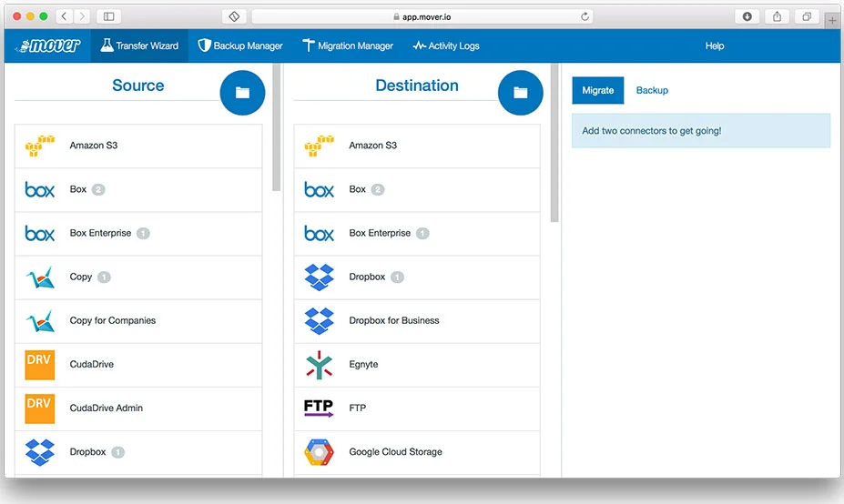The height and width of the screenshot is (504, 844).
Task: Click 'Google Cloud Storage' label
Action: coord(396,452)
